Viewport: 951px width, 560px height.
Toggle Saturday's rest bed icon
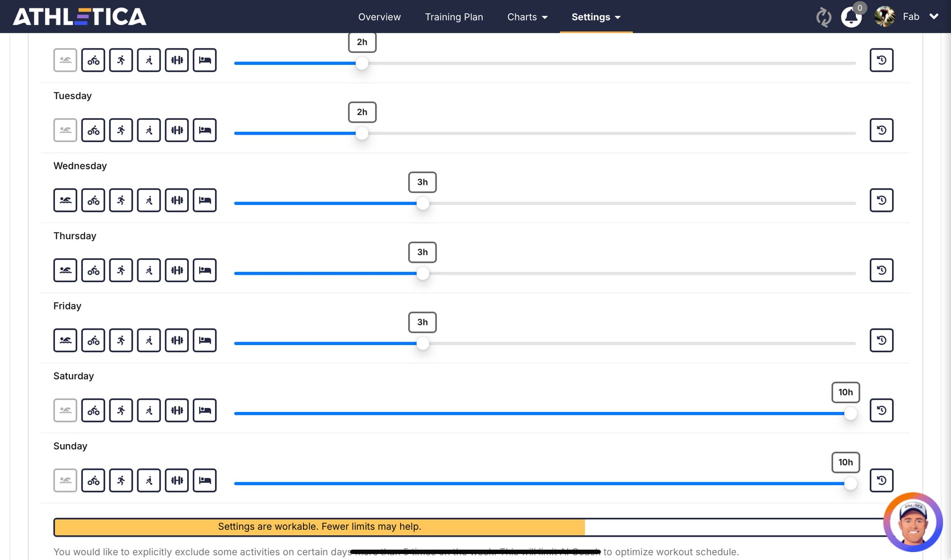click(205, 410)
